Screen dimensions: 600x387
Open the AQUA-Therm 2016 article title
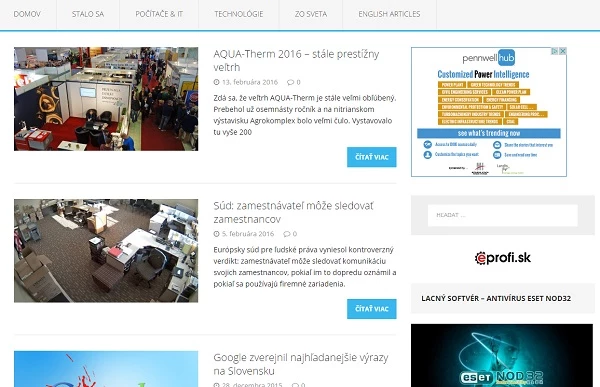click(296, 60)
